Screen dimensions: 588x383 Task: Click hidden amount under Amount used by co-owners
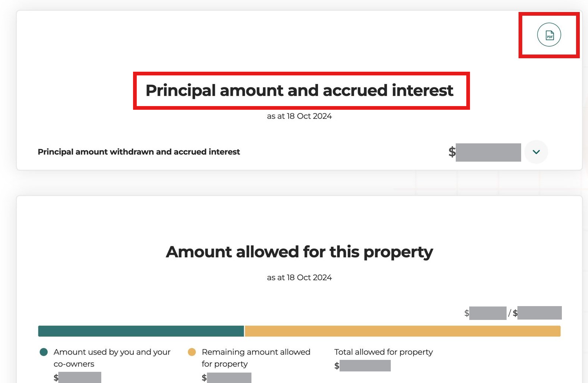click(77, 377)
